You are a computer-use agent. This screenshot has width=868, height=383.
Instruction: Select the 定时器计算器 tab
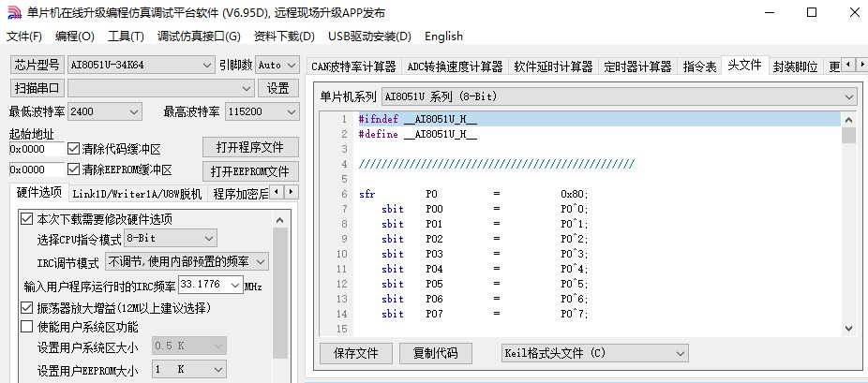pyautogui.click(x=637, y=66)
